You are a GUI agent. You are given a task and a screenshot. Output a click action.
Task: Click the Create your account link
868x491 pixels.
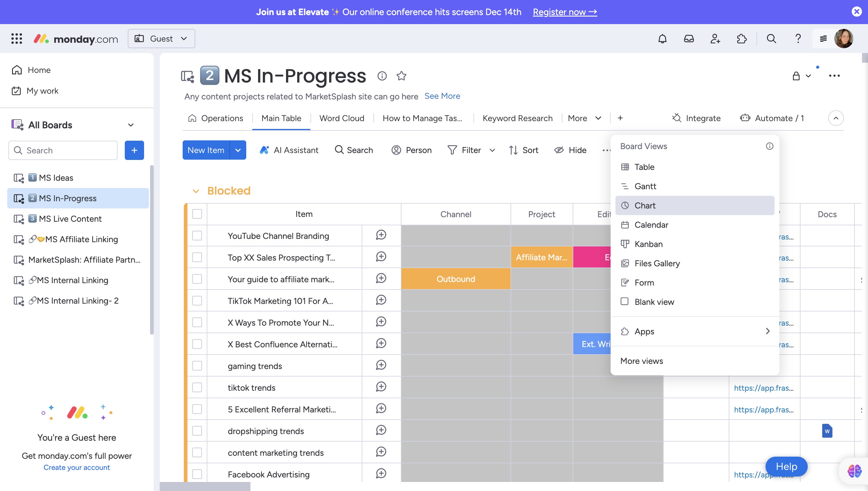click(x=77, y=468)
